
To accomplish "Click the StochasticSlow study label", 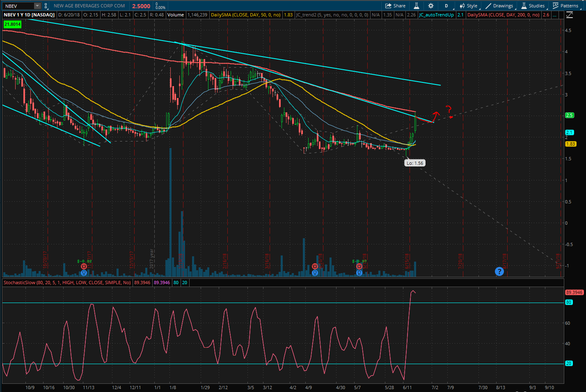I will point(67,283).
